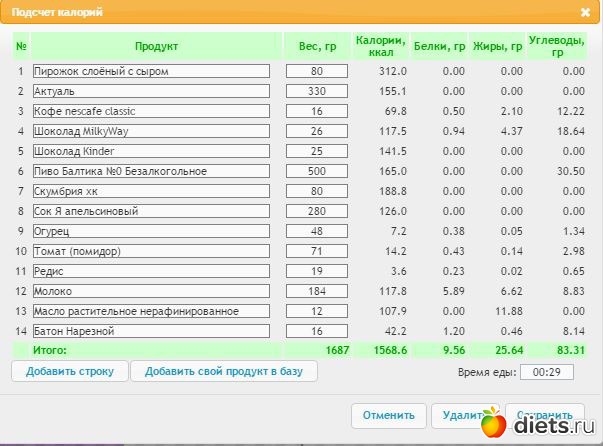
Task: Close the Подсчет калорий dialog
Action: (x=585, y=12)
